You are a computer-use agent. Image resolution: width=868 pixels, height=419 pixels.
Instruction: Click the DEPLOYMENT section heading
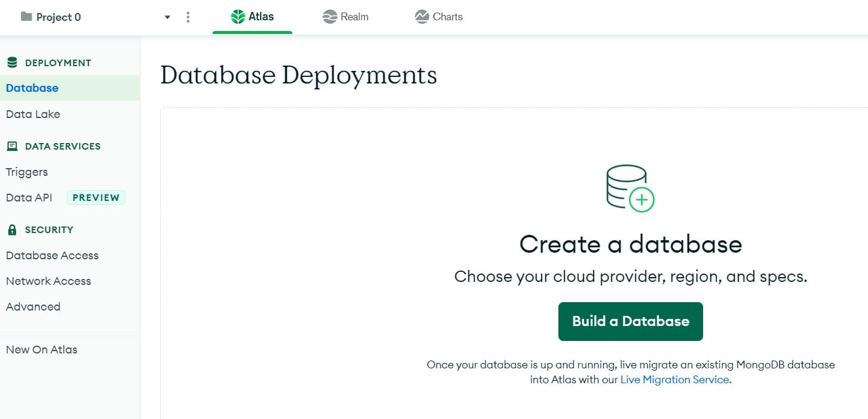[x=58, y=63]
